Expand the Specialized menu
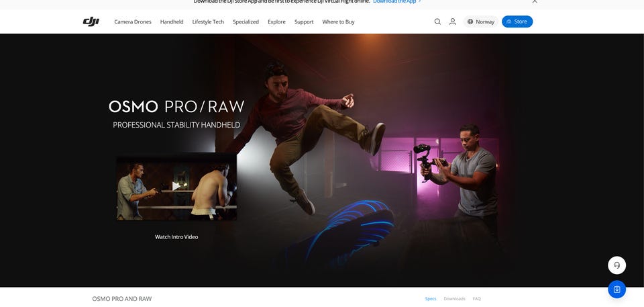Image resolution: width=644 pixels, height=307 pixels. 246,21
